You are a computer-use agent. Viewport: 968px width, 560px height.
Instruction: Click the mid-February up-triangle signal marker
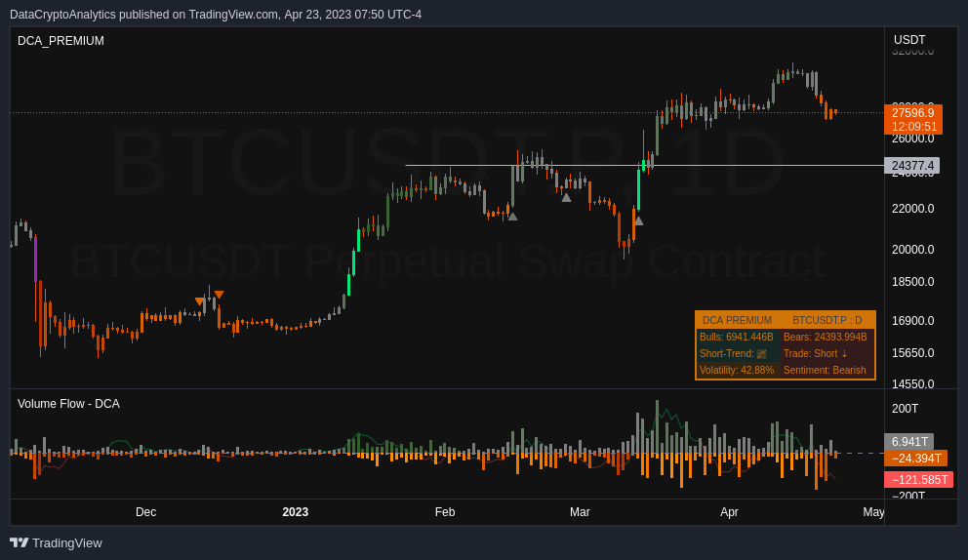tap(512, 216)
